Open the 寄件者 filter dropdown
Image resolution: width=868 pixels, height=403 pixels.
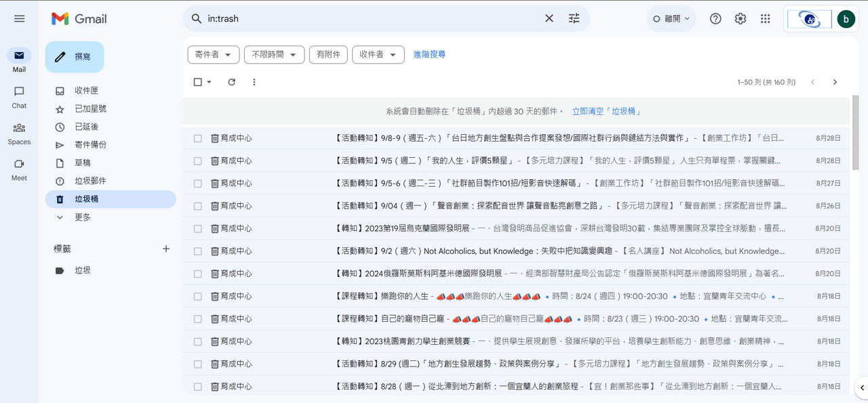(214, 55)
